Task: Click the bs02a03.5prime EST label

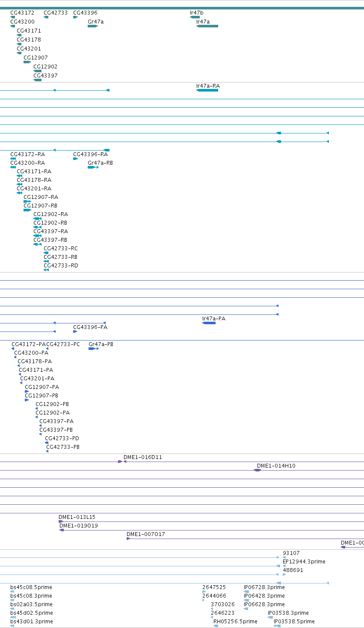Action: 32,604
